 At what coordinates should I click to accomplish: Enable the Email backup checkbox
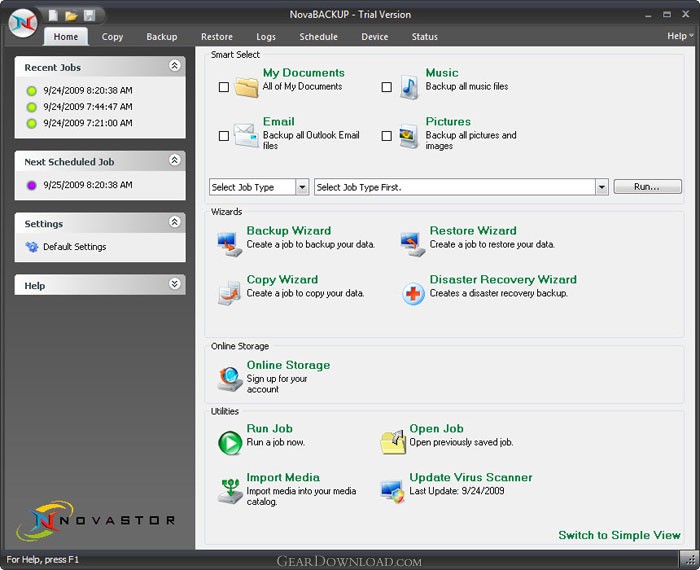click(x=224, y=136)
